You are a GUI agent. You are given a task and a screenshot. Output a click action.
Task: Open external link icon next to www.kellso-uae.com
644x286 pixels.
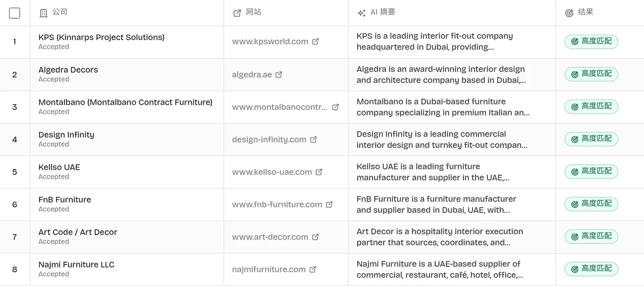pos(319,172)
